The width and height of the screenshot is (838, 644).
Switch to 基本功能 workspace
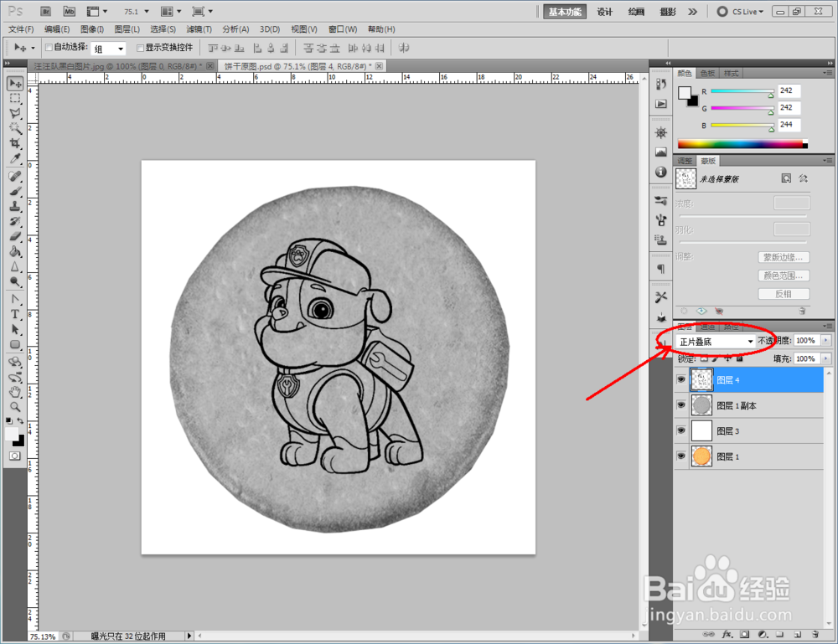tap(565, 12)
